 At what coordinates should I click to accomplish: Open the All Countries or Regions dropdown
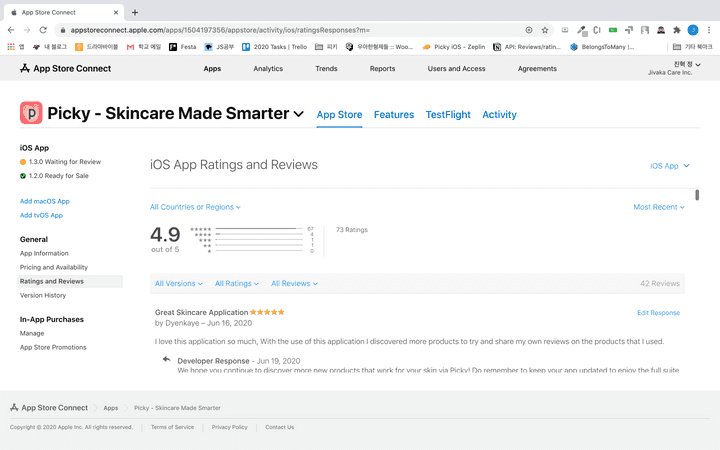pyautogui.click(x=195, y=207)
